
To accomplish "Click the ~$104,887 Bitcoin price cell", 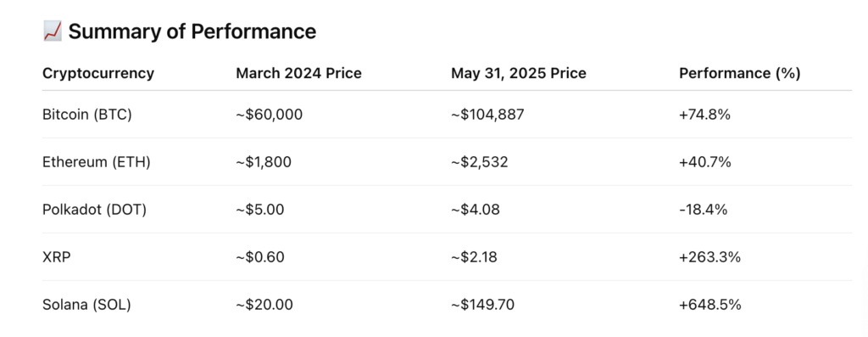I will coord(487,115).
